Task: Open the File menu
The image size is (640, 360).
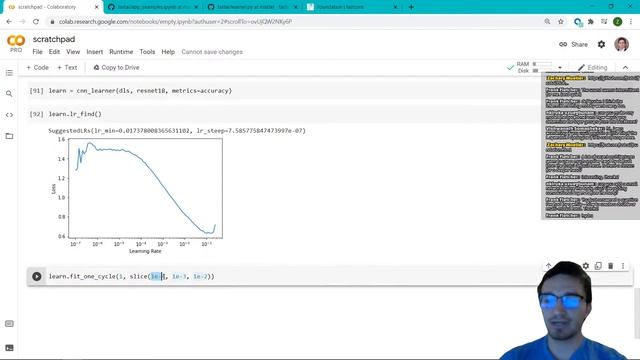Action: (37, 52)
